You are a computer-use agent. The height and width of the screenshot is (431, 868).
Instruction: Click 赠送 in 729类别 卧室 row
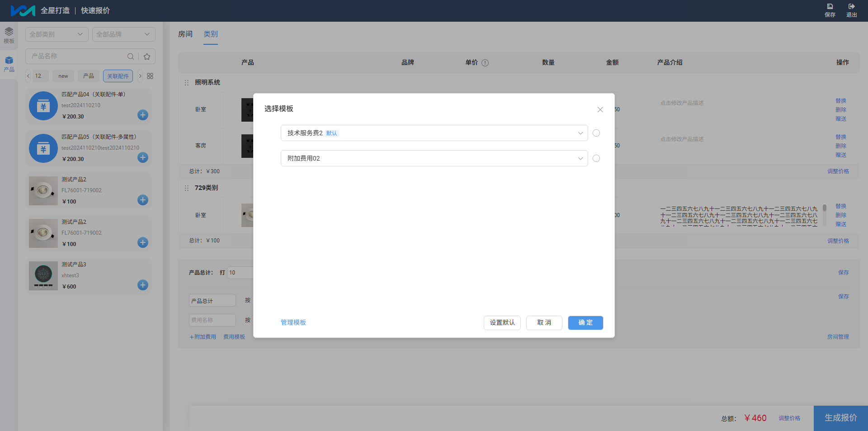click(841, 224)
